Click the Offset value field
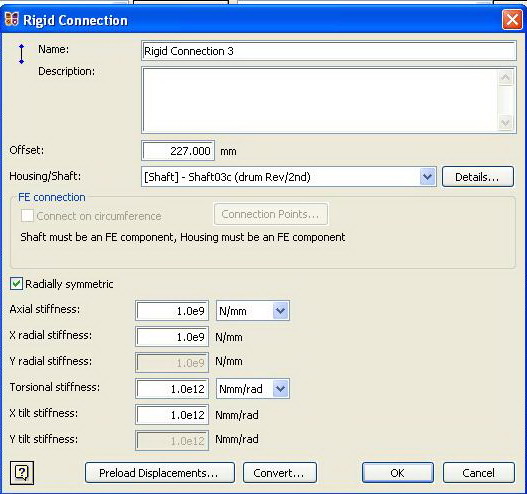 pos(178,151)
